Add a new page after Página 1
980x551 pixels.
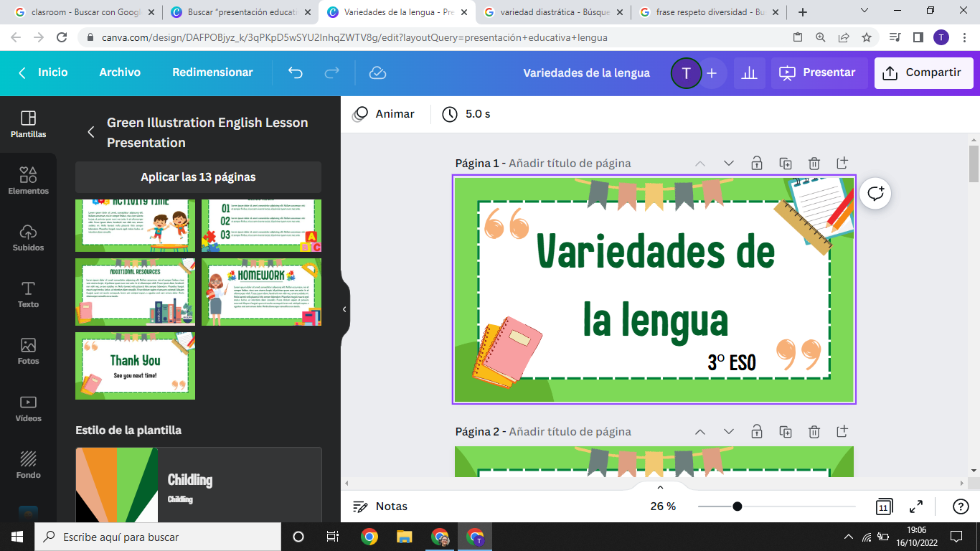point(842,163)
